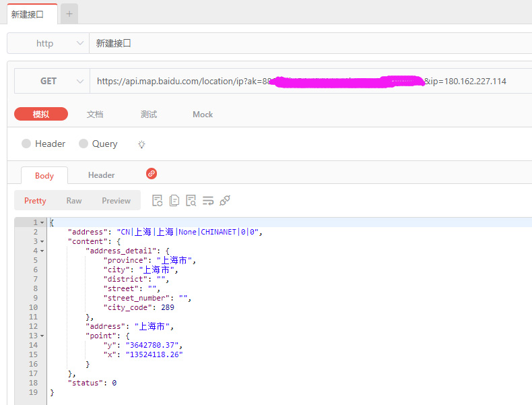The width and height of the screenshot is (532, 405).
Task: Open the GET method dropdown
Action: click(53, 81)
